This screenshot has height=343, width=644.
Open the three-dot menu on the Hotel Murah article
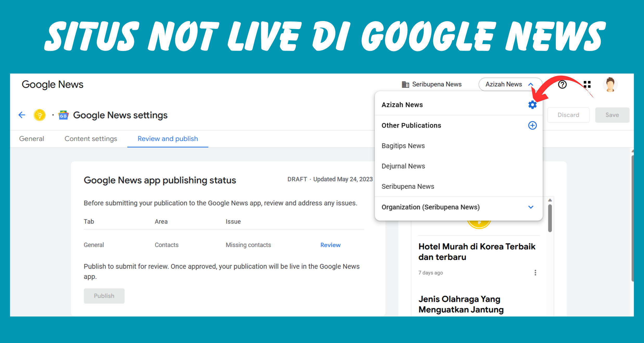click(x=535, y=273)
